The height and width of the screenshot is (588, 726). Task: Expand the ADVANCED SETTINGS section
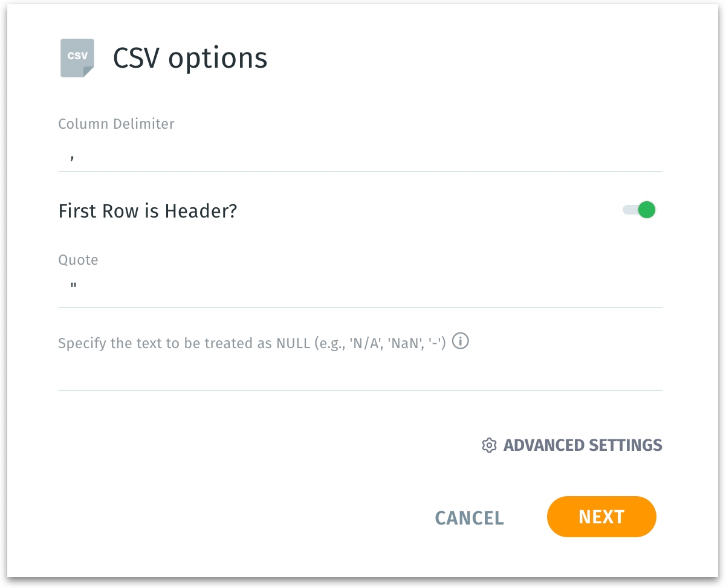point(582,445)
